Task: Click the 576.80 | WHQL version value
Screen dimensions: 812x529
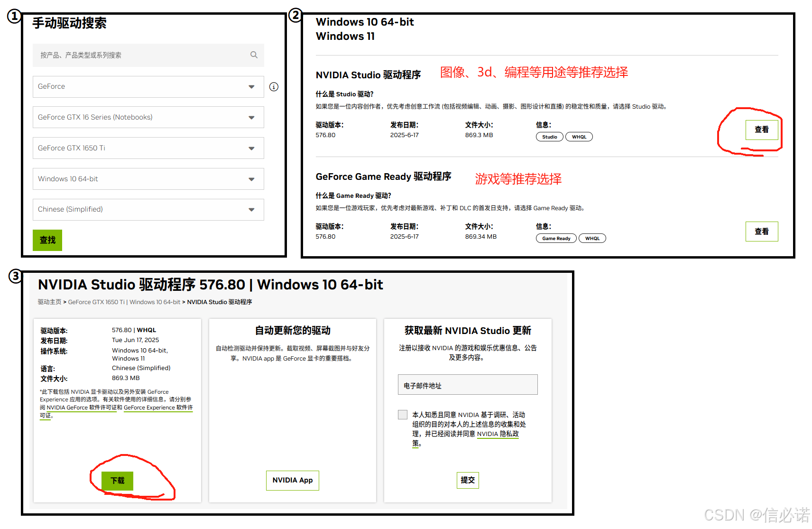Action: click(x=134, y=330)
